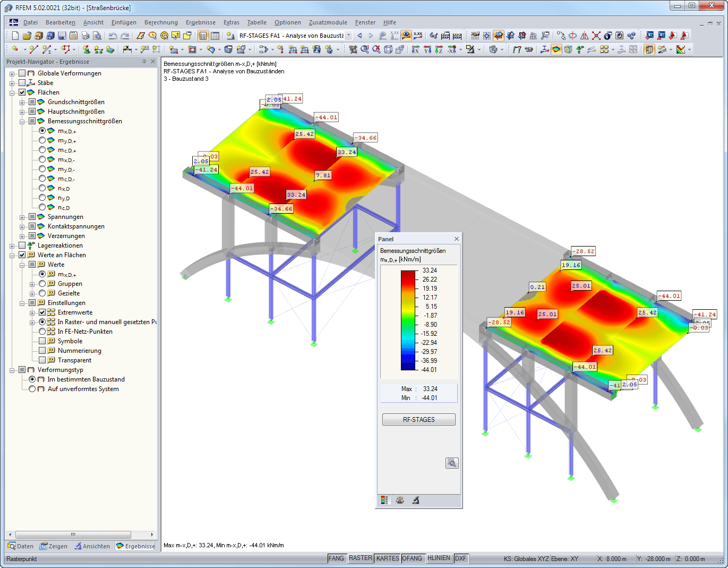Viewport: 728px width, 568px height.
Task: Select the view in X direction icon
Action: tap(416, 49)
